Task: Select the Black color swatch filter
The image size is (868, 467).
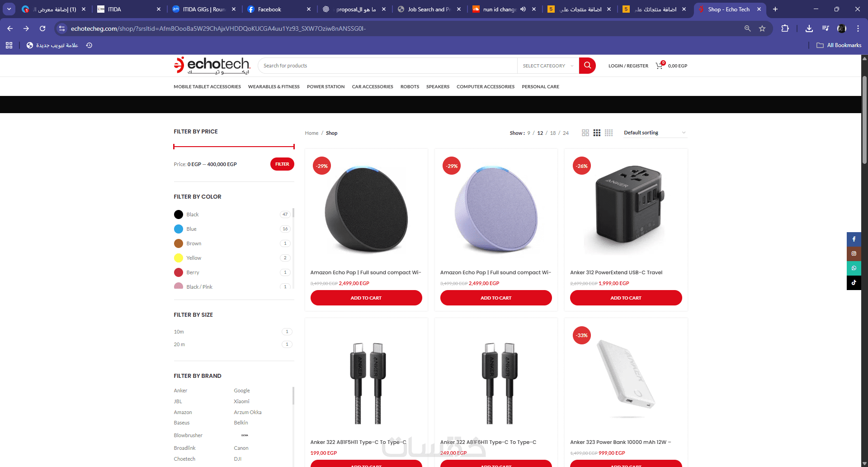Action: (179, 214)
